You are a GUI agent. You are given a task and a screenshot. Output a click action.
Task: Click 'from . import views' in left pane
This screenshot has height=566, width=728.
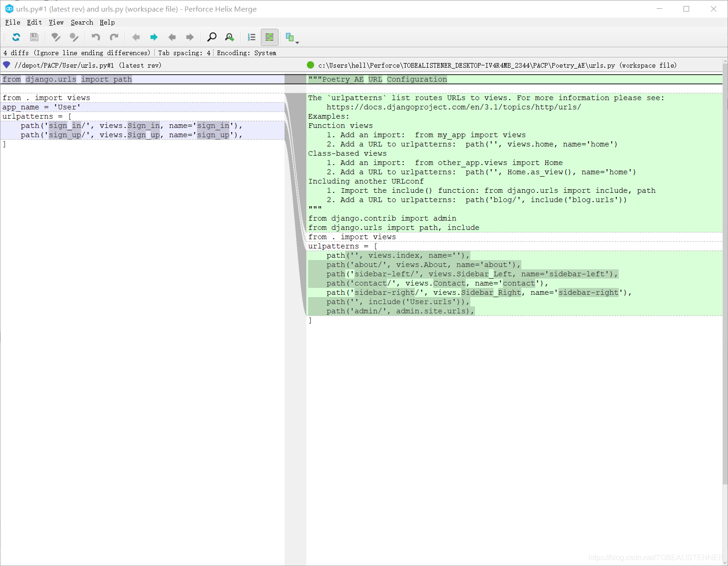click(x=46, y=98)
